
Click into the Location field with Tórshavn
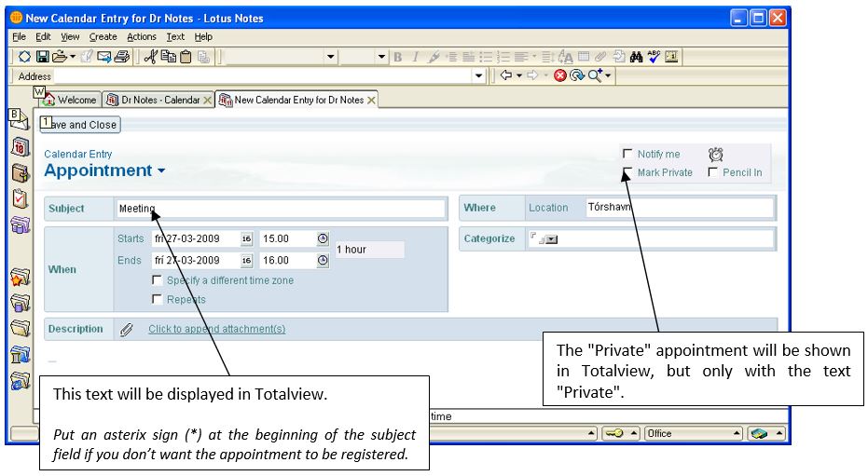[680, 208]
